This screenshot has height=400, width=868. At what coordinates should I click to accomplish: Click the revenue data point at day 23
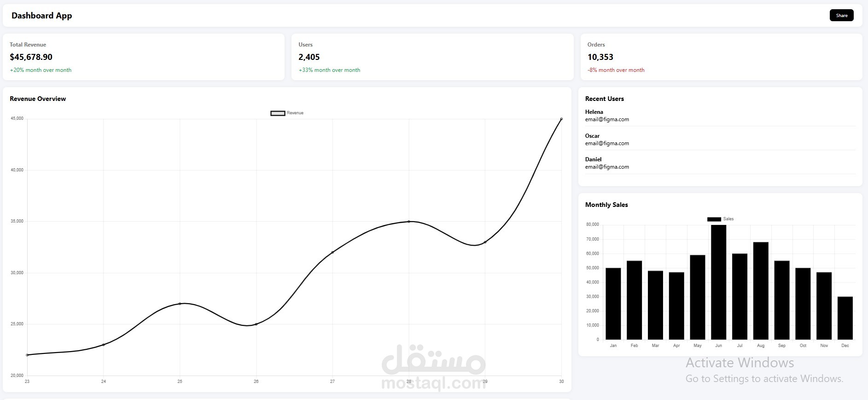pyautogui.click(x=27, y=355)
